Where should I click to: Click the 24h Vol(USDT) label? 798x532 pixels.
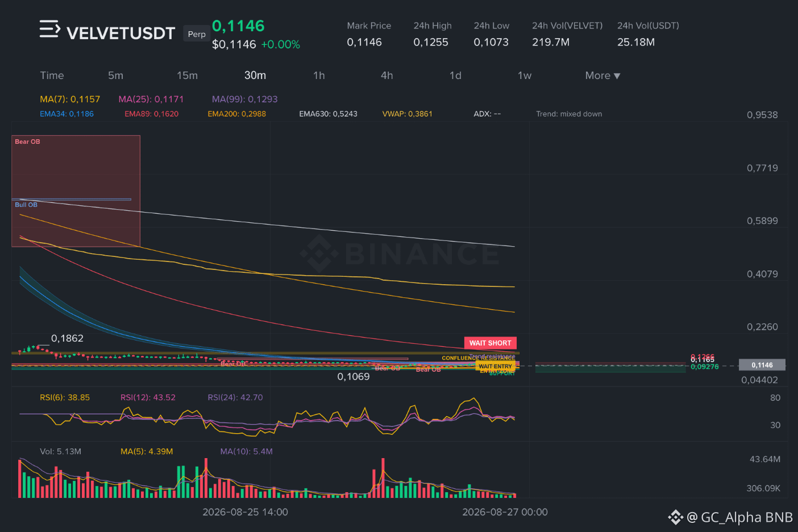click(648, 26)
